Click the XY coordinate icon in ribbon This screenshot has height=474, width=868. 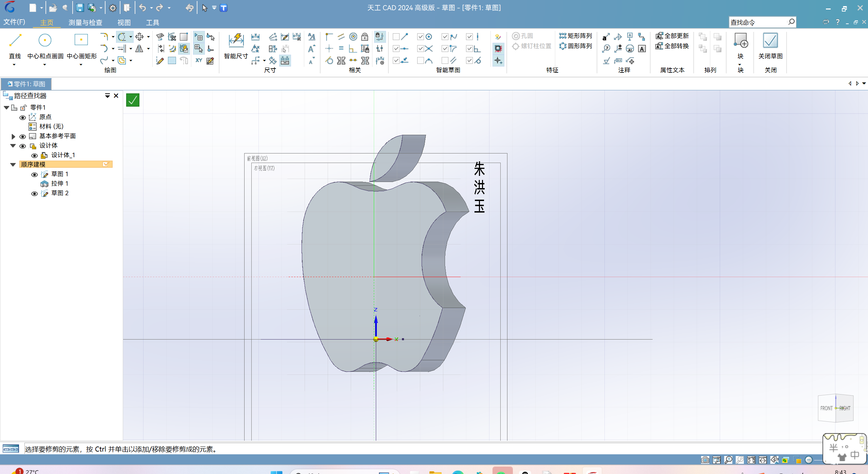[199, 60]
